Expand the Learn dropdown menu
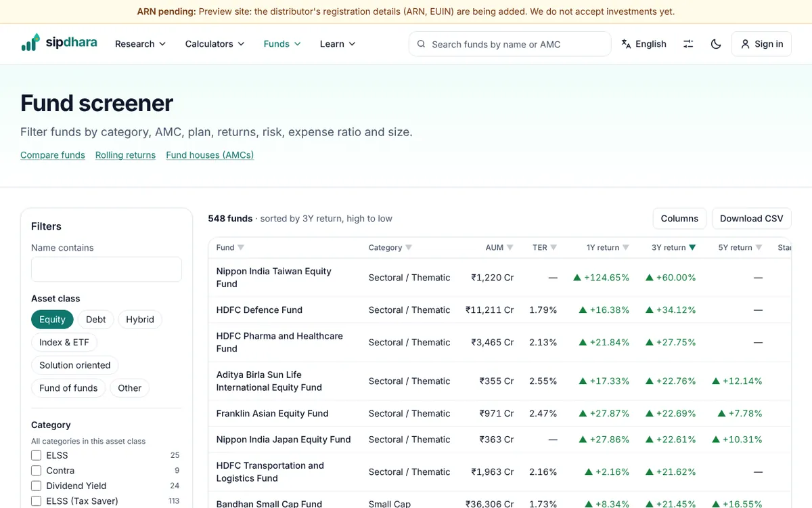 [337, 44]
